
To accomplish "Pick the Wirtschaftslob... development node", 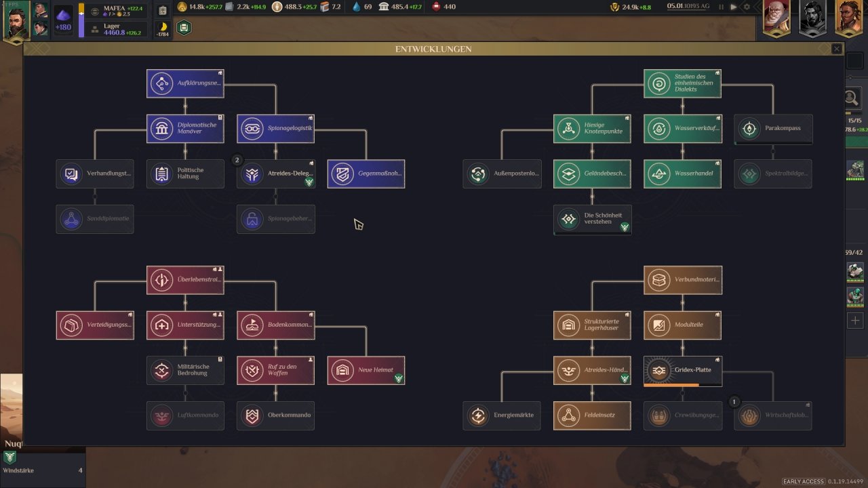I will pyautogui.click(x=773, y=415).
